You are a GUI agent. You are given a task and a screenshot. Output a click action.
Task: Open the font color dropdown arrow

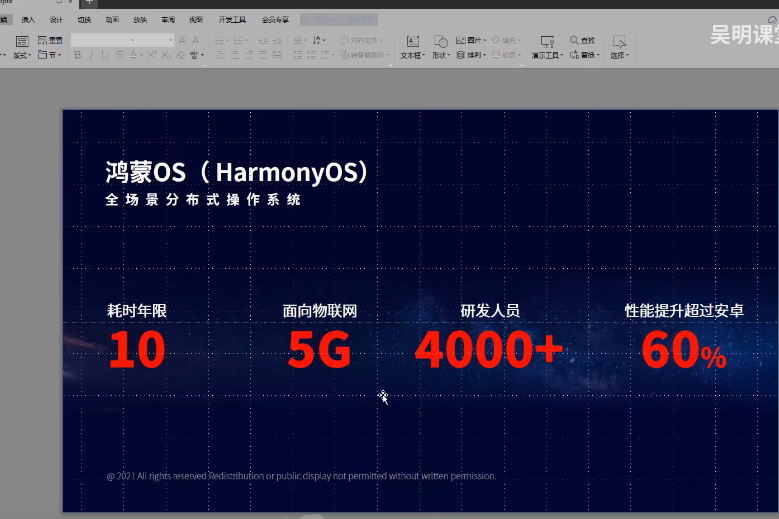(142, 55)
